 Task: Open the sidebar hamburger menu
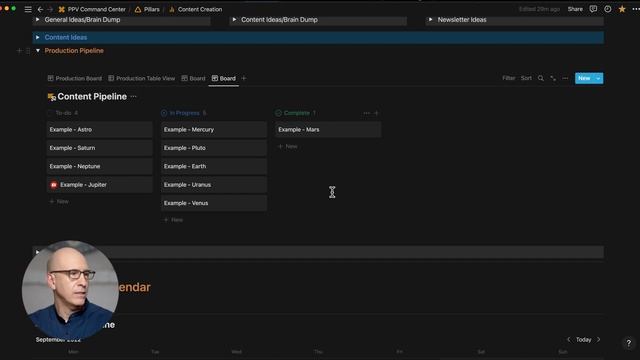click(28, 9)
